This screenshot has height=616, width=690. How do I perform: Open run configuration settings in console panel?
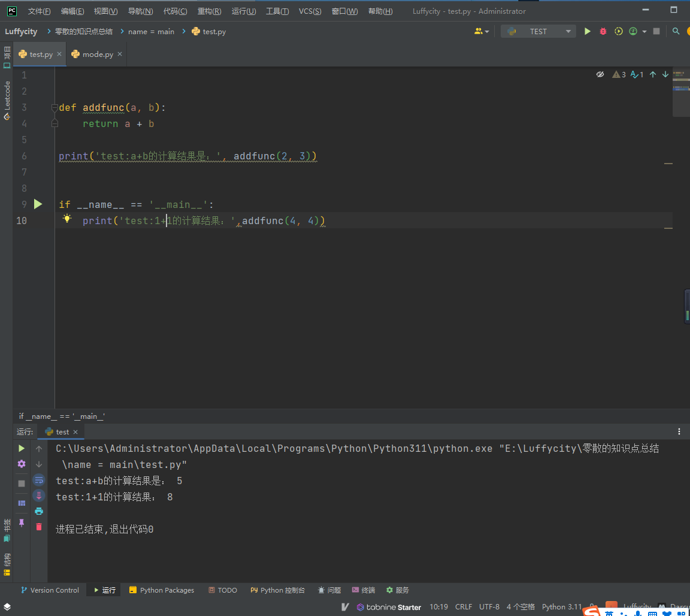pos(21,463)
